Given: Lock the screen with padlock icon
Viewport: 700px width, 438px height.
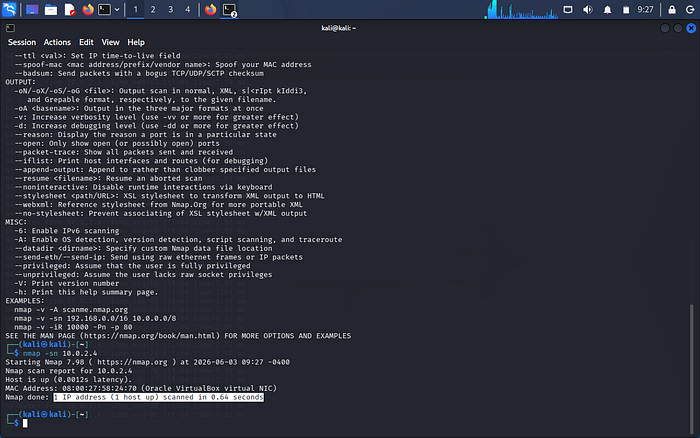Looking at the screenshot, I should click(672, 9).
